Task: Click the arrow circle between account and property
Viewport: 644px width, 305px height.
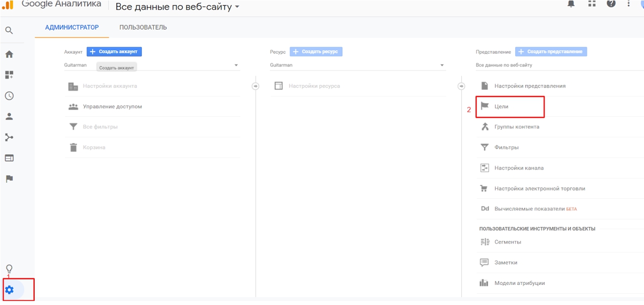Action: 256,86
